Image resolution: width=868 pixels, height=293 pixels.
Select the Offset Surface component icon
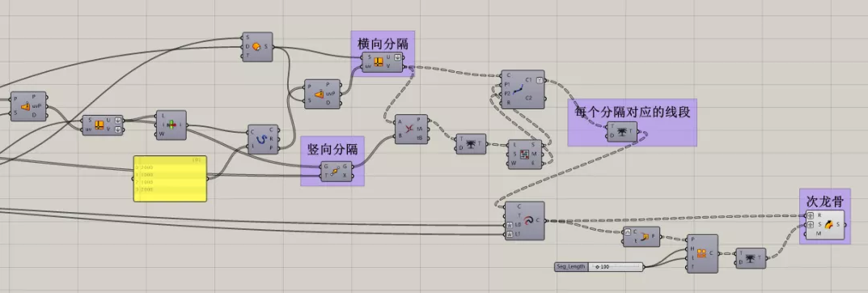click(x=256, y=47)
